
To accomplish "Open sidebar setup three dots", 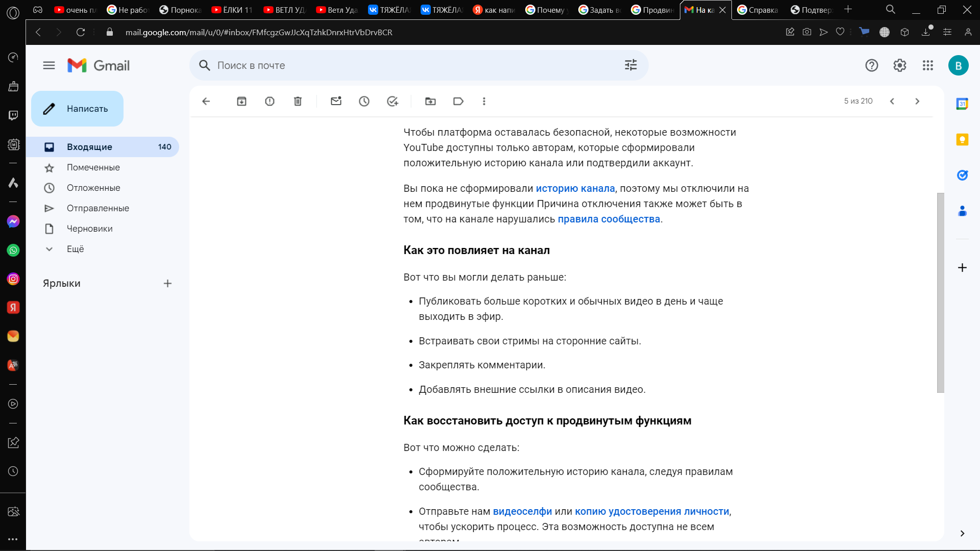I will [13, 539].
